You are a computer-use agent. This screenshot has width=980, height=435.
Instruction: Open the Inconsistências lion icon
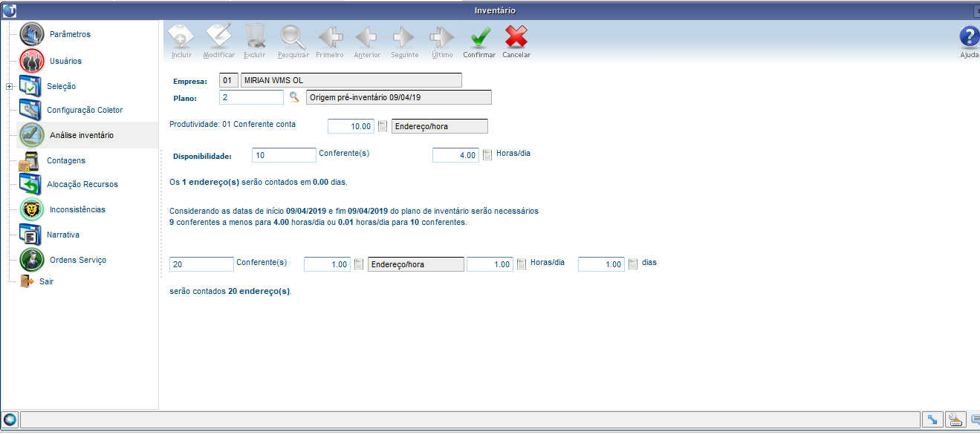(x=32, y=209)
